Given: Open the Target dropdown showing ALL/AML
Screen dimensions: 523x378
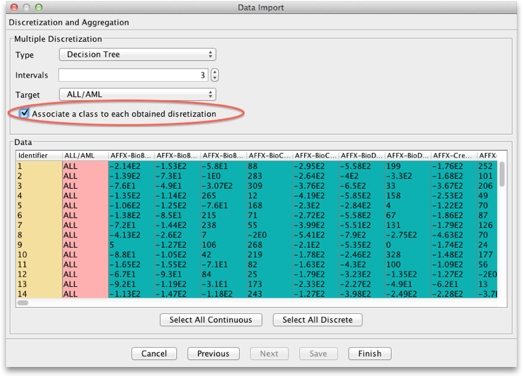Looking at the screenshot, I should 137,94.
